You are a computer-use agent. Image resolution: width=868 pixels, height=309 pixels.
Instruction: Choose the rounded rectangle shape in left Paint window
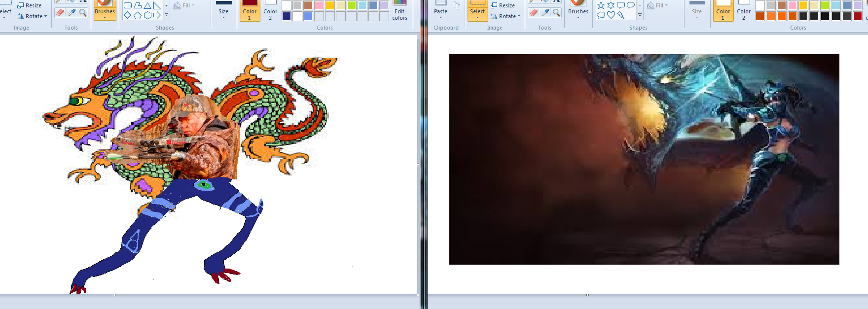coord(128,5)
